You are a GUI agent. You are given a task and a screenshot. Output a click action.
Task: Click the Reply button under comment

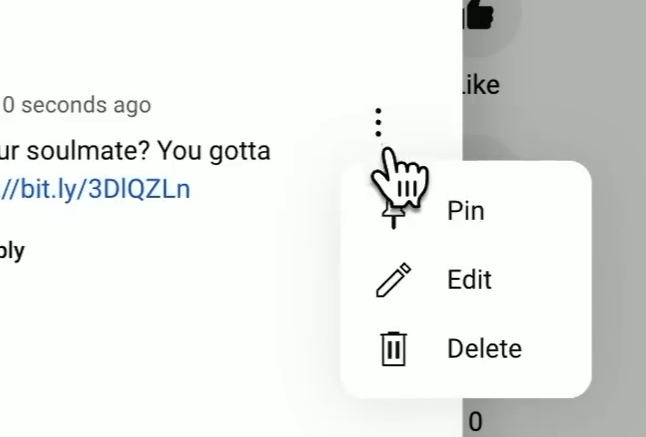click(x=12, y=251)
